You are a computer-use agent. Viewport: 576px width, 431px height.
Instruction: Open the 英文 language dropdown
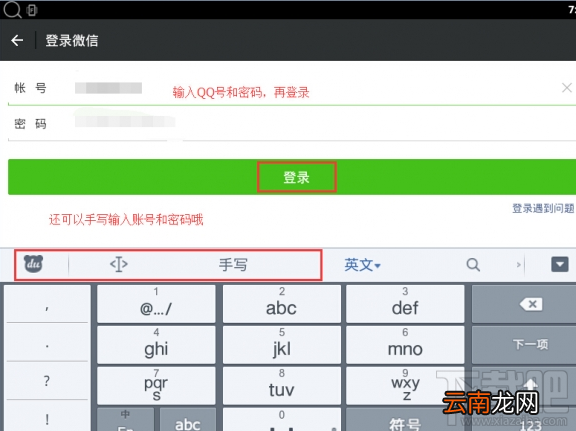point(362,265)
